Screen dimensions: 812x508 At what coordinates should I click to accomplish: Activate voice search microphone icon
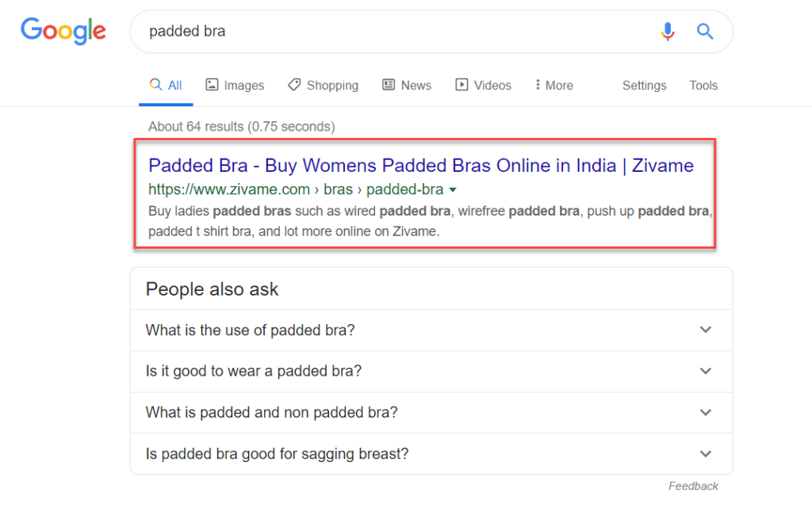[668, 32]
